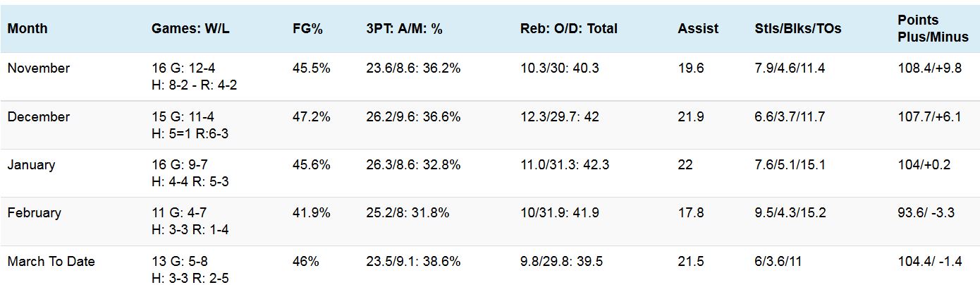Select the January month cell

31,165
